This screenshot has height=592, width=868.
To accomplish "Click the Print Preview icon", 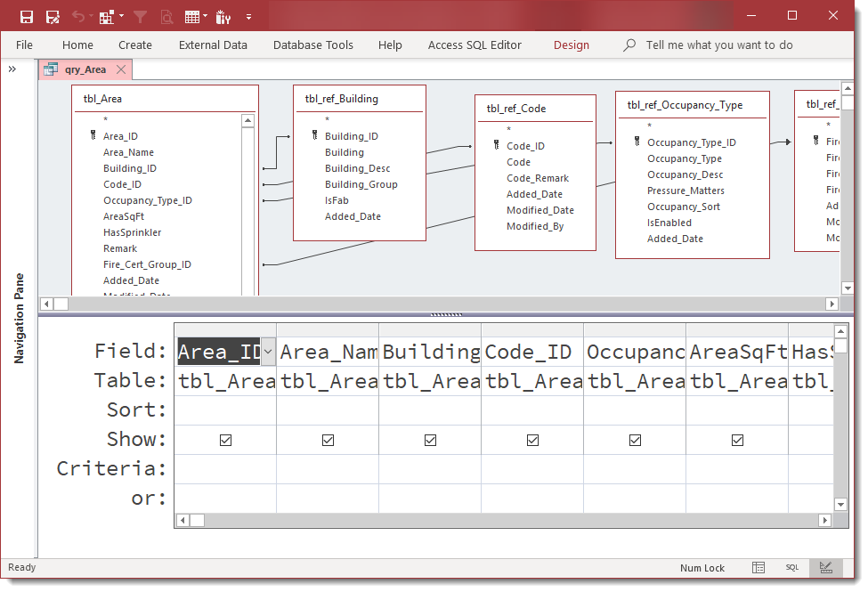I will 166,17.
